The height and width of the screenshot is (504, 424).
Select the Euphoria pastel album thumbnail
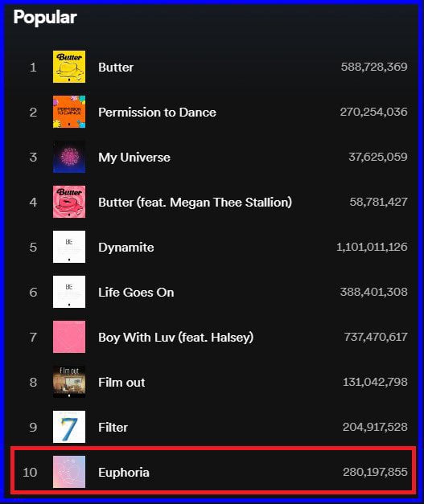pos(69,472)
